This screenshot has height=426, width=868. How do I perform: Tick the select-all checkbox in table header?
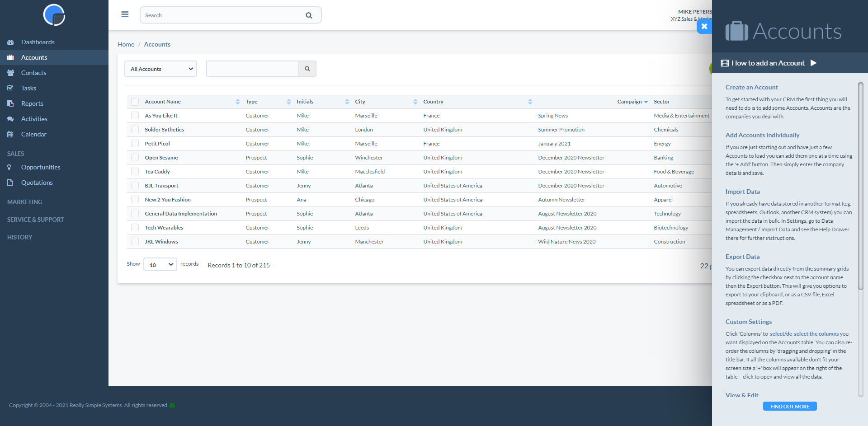(135, 102)
